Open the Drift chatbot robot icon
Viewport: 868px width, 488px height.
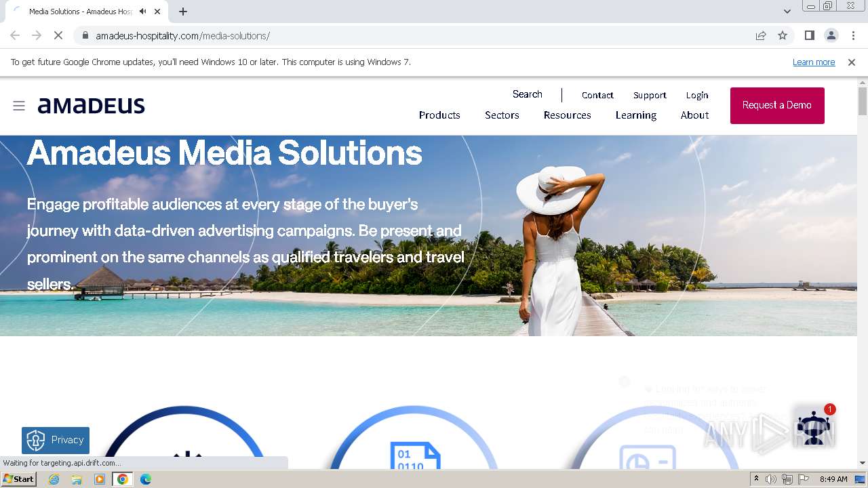813,426
